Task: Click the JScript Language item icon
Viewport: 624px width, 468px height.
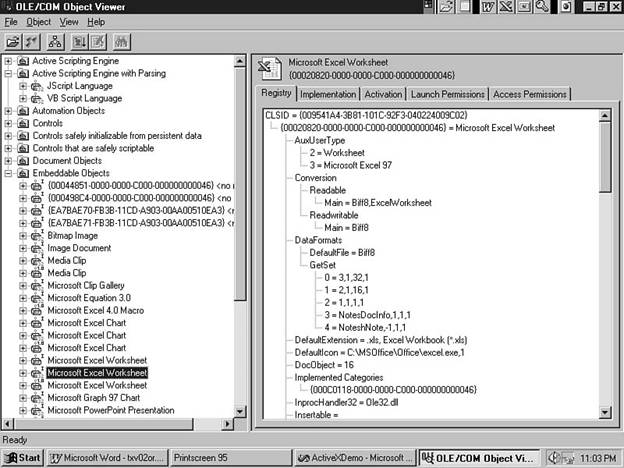Action: pos(38,86)
